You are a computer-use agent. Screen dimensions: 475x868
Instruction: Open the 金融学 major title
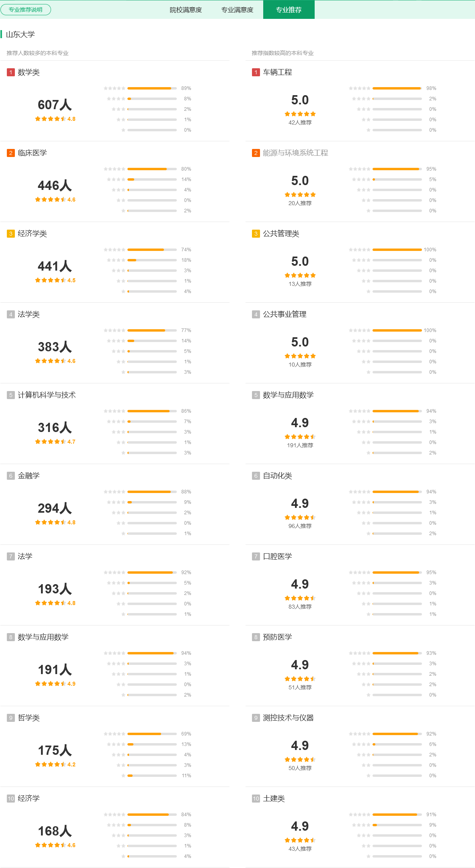pyautogui.click(x=29, y=476)
